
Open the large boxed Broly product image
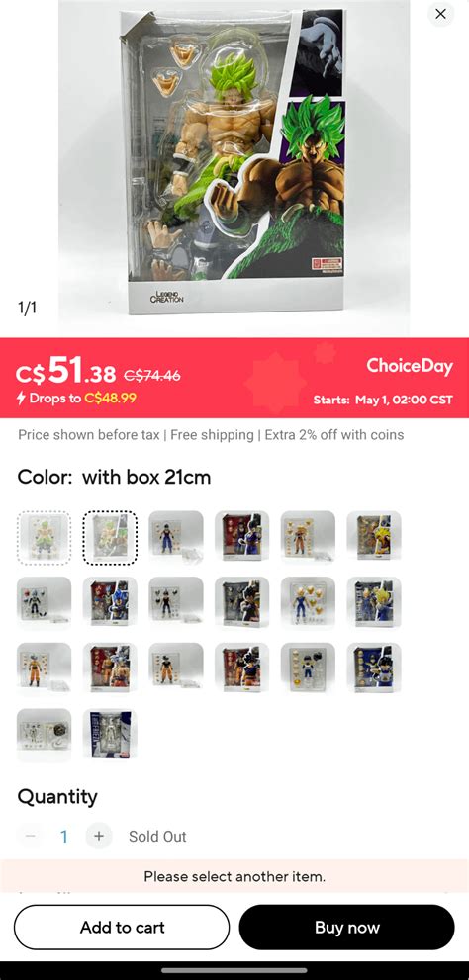pyautogui.click(x=234, y=162)
